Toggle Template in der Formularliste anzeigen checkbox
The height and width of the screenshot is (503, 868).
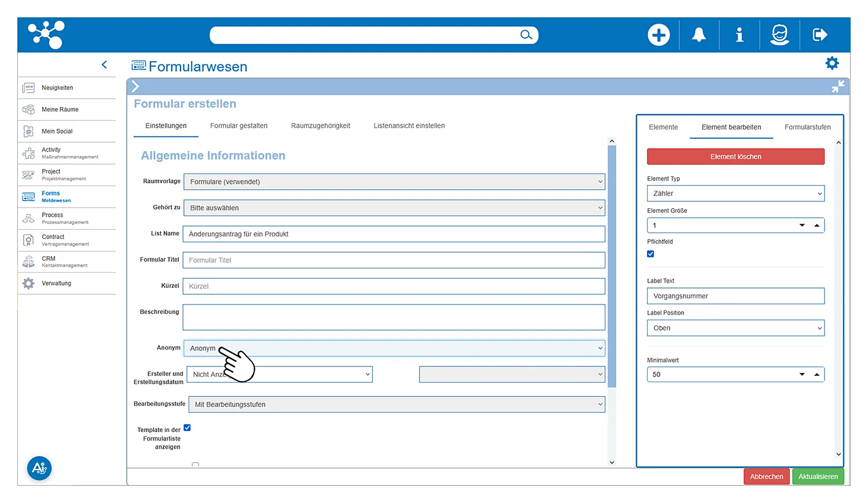[x=187, y=428]
